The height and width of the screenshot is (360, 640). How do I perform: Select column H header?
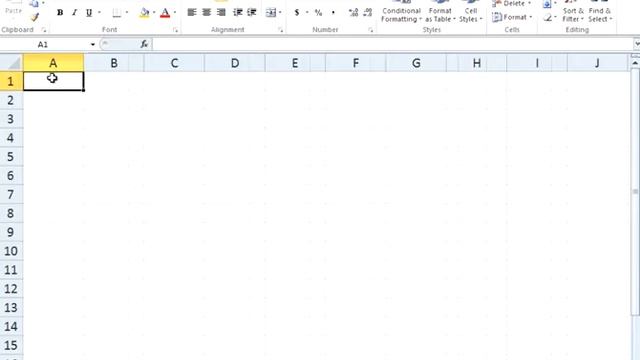click(x=476, y=63)
